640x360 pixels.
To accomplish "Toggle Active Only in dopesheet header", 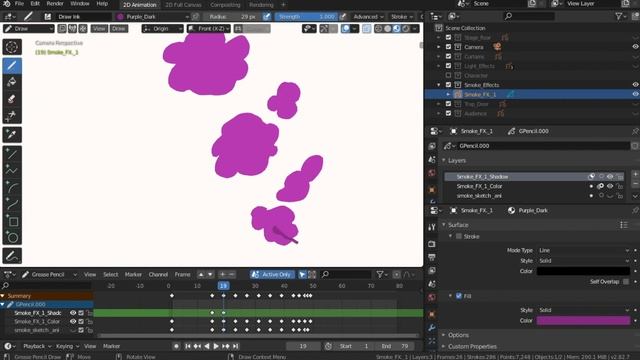I will (272, 274).
